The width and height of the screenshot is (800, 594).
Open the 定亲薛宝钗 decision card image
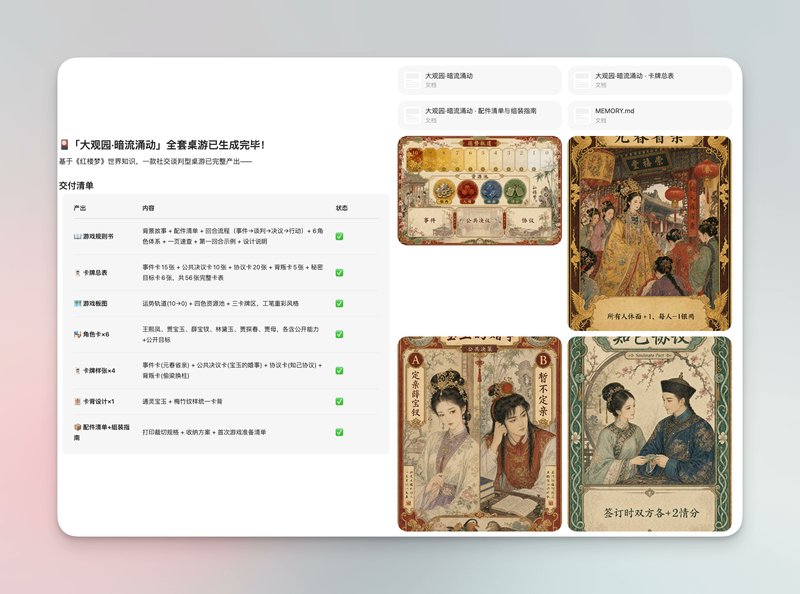coord(480,434)
